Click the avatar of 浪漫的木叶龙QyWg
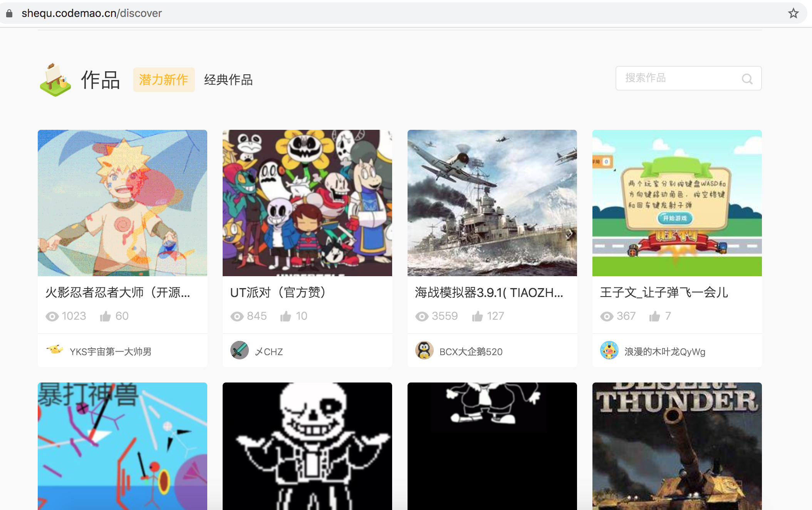The height and width of the screenshot is (510, 812). pyautogui.click(x=609, y=350)
